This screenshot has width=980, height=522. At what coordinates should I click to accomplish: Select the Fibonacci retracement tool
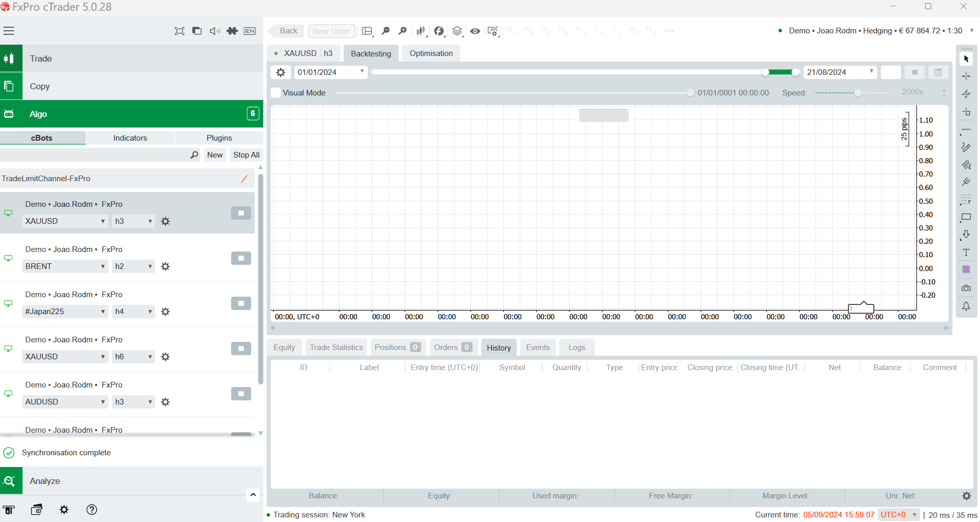[x=966, y=199]
